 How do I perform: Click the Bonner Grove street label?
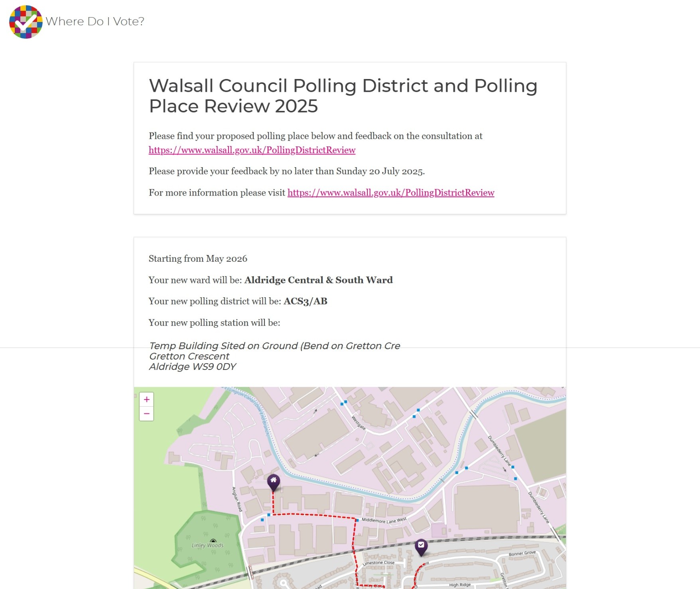(x=522, y=553)
